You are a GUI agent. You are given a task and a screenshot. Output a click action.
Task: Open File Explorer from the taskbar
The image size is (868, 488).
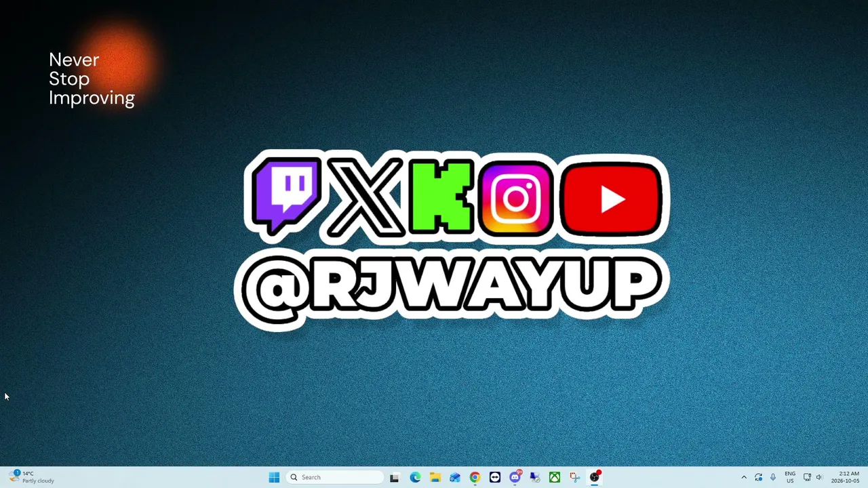pos(435,477)
